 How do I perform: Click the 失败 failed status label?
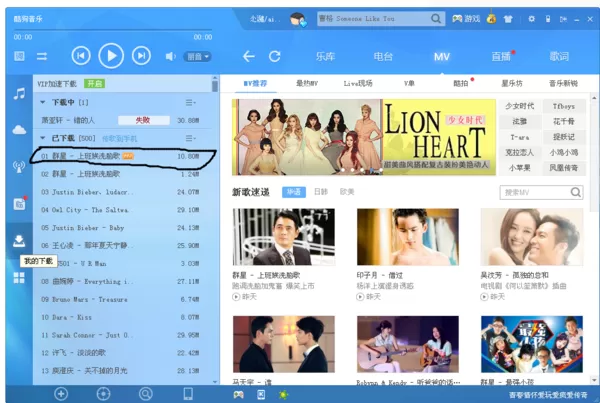pos(143,120)
